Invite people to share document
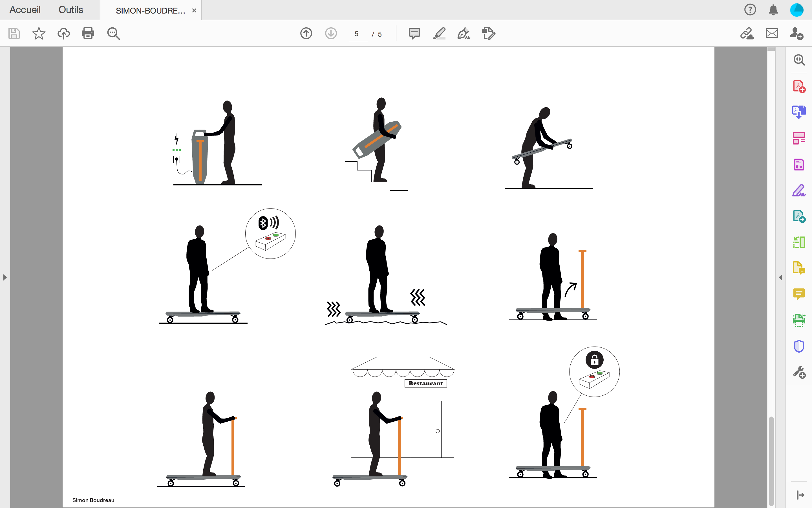This screenshot has height=508, width=812. coord(796,33)
